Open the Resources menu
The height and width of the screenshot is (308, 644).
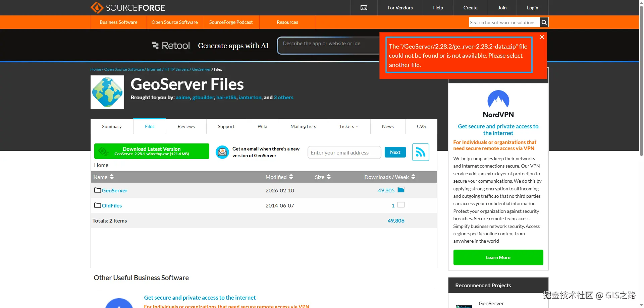tap(287, 22)
